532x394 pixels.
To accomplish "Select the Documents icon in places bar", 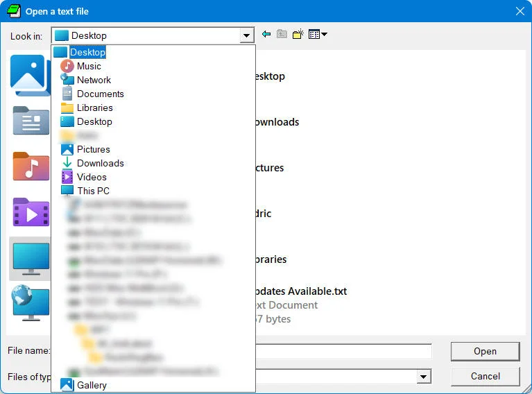I will [31, 121].
